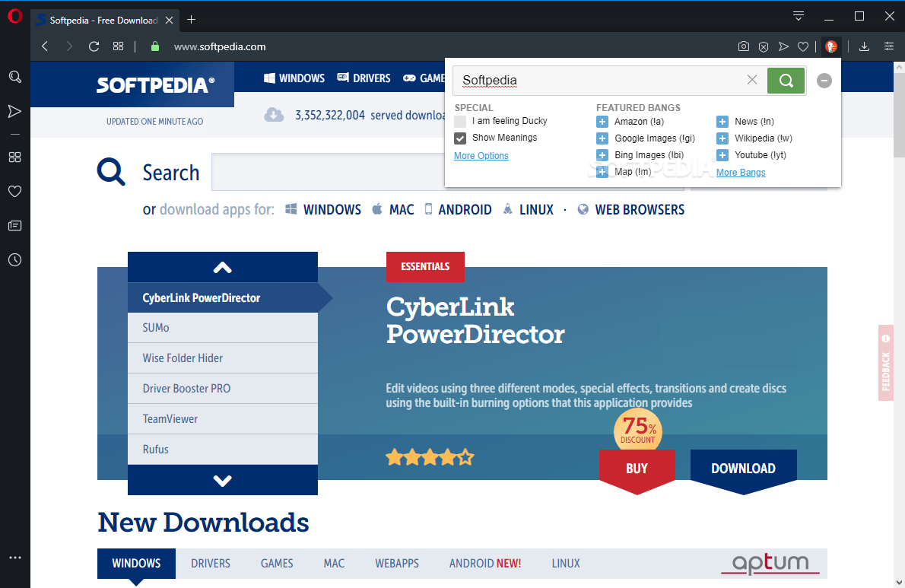Open the sidebar three-dots setup menu
The height and width of the screenshot is (588, 905).
pyautogui.click(x=15, y=558)
